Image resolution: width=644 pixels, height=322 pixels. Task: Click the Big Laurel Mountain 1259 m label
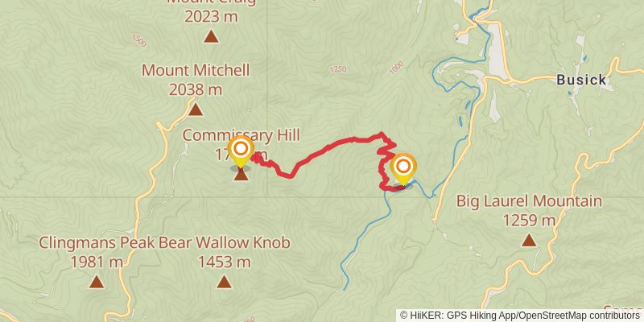(x=530, y=211)
